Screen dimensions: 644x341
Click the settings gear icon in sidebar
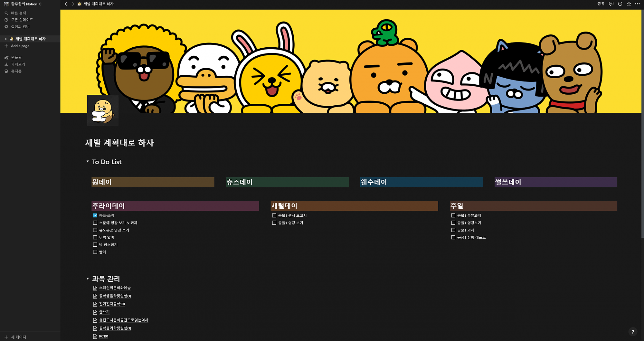[6, 26]
